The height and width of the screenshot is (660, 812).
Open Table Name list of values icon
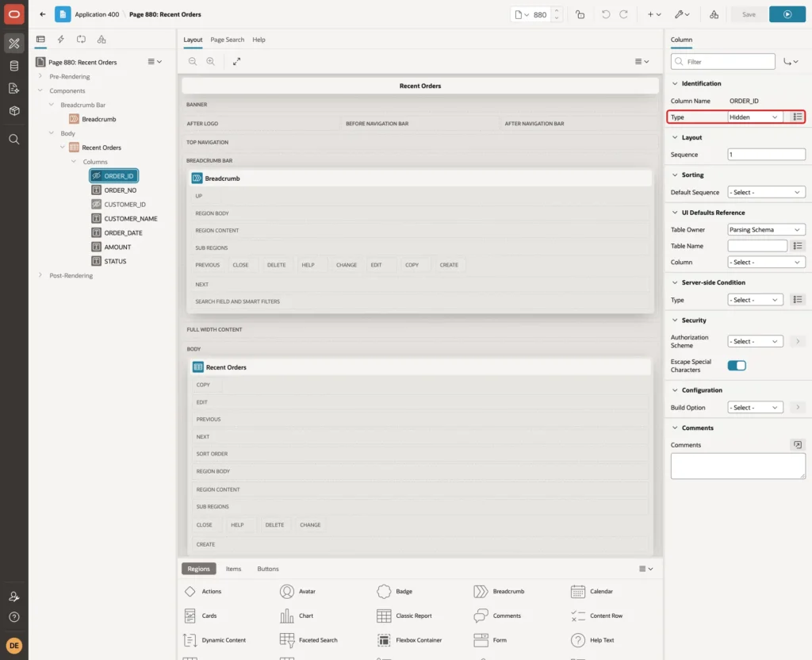798,246
